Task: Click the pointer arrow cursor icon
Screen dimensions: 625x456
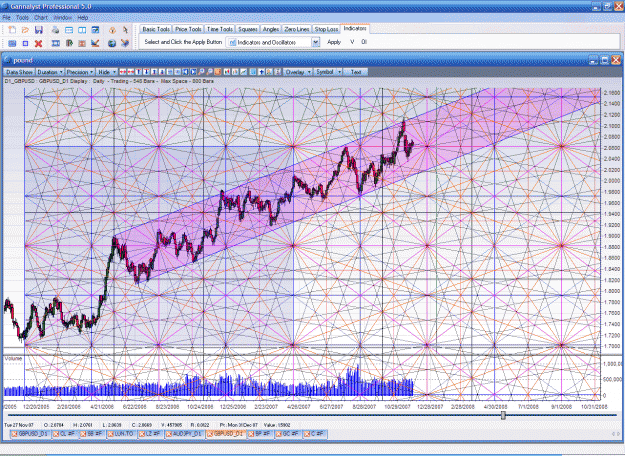Action: 125,30
